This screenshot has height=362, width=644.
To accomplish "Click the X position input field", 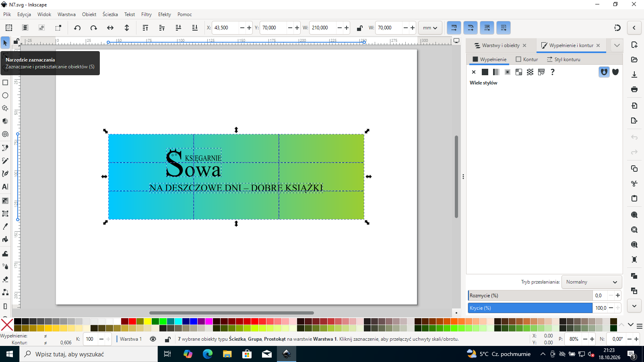I will click(x=225, y=28).
